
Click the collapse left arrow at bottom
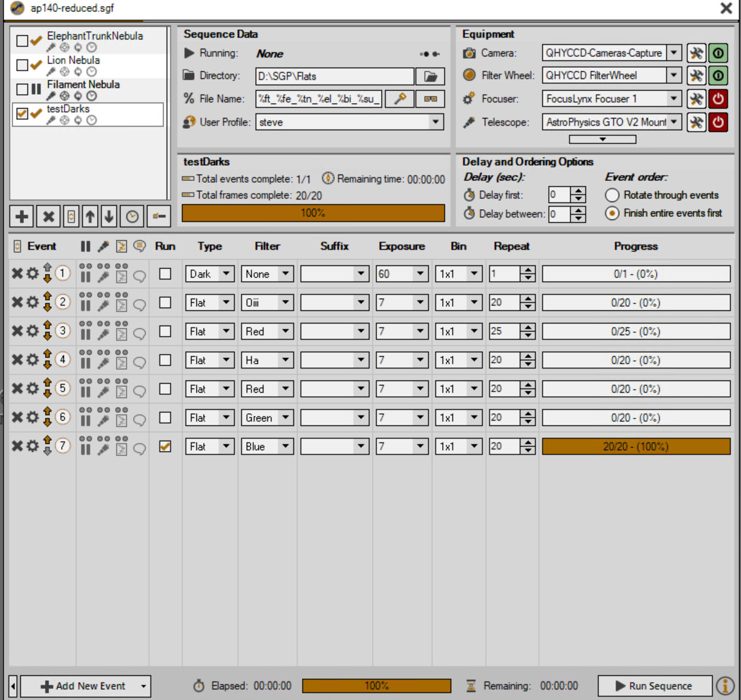(13, 686)
